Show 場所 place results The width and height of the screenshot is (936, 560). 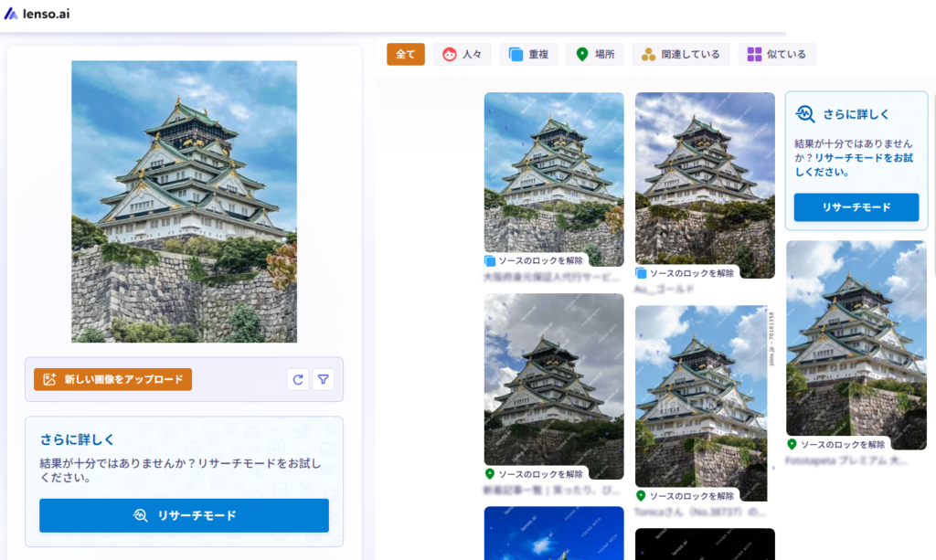pos(594,55)
